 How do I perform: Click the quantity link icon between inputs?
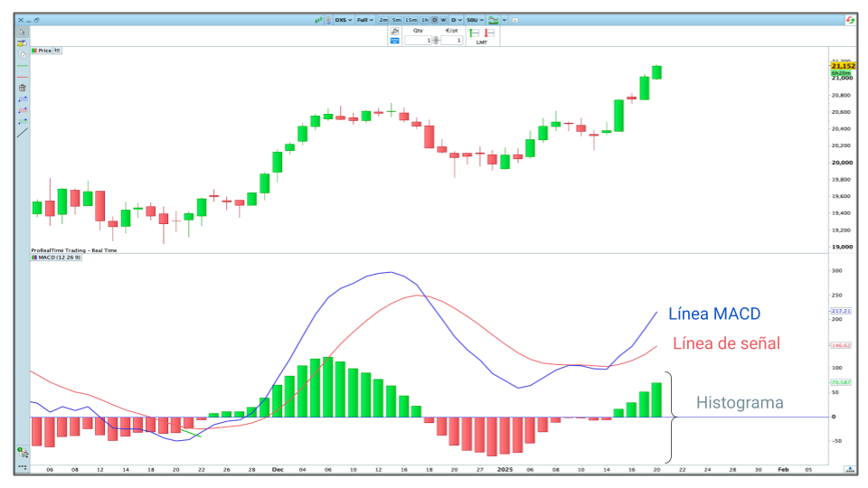point(436,40)
